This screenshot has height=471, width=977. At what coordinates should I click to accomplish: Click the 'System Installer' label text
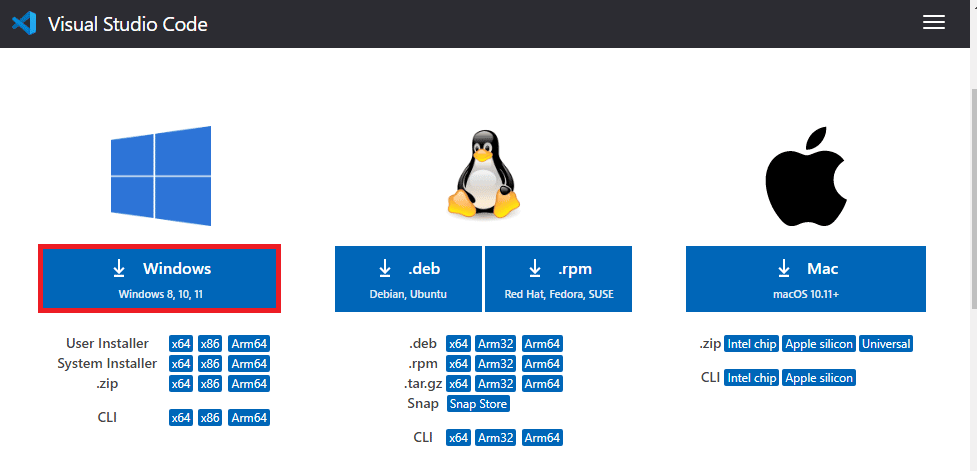pos(107,364)
